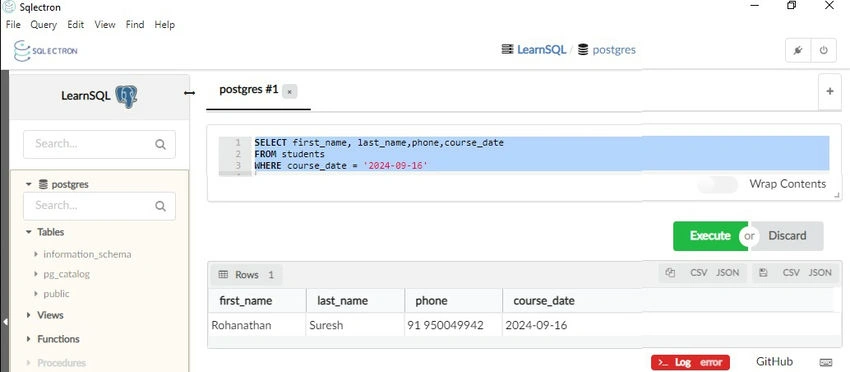This screenshot has height=372, width=850.
Task: Click the database icon next to postgres tree node
Action: coord(43,184)
